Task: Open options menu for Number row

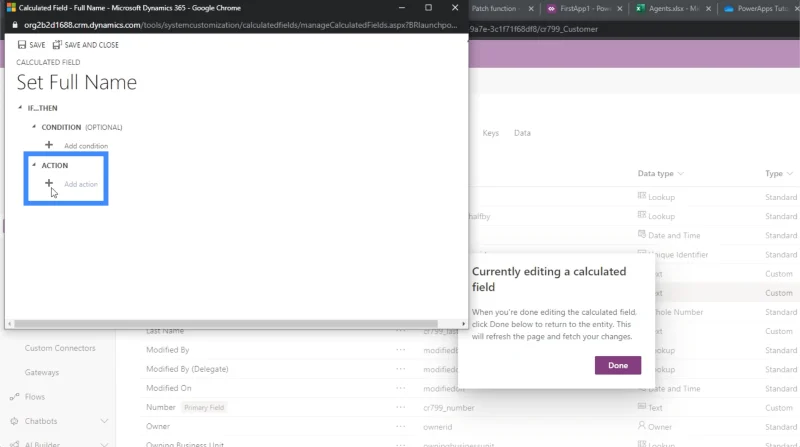Action: pos(401,407)
